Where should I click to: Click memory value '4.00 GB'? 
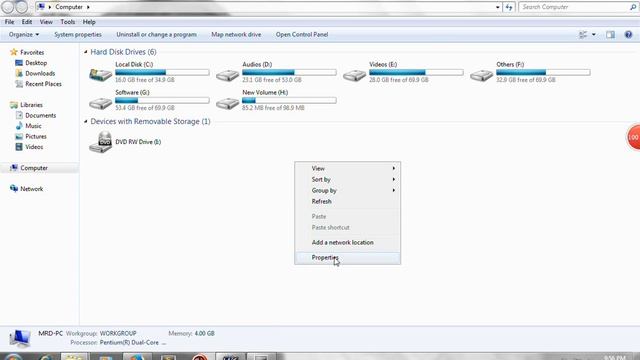click(x=204, y=333)
